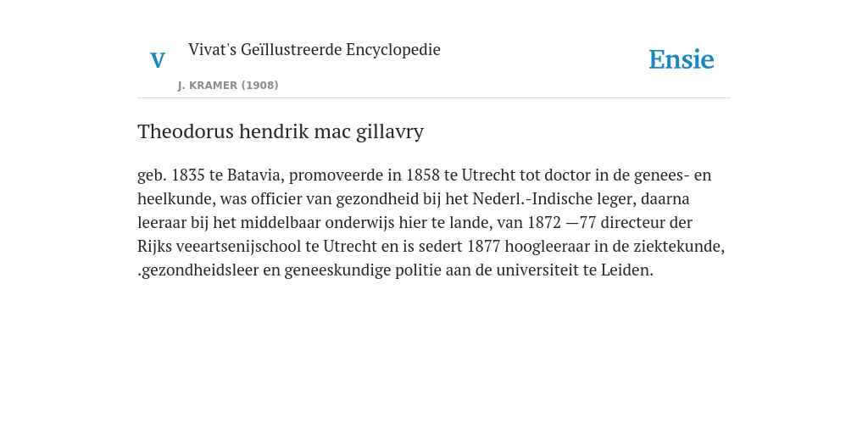Click the Nederl.-Indische leger text
Viewport: 868px width, 434px height.
coord(554,198)
